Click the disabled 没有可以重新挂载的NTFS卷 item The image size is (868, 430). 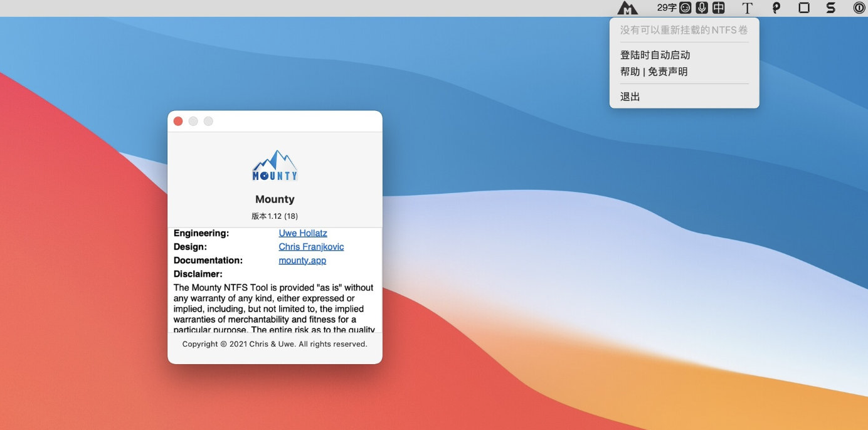(x=684, y=29)
